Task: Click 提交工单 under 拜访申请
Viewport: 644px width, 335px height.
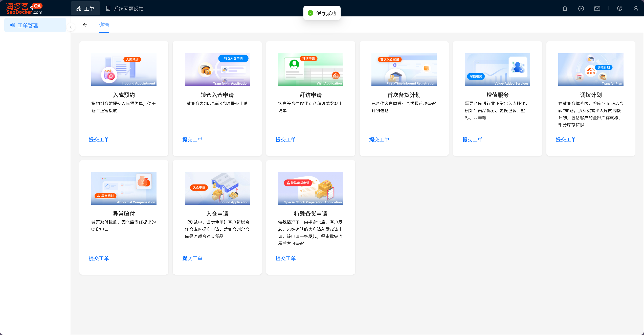Action: (x=285, y=139)
